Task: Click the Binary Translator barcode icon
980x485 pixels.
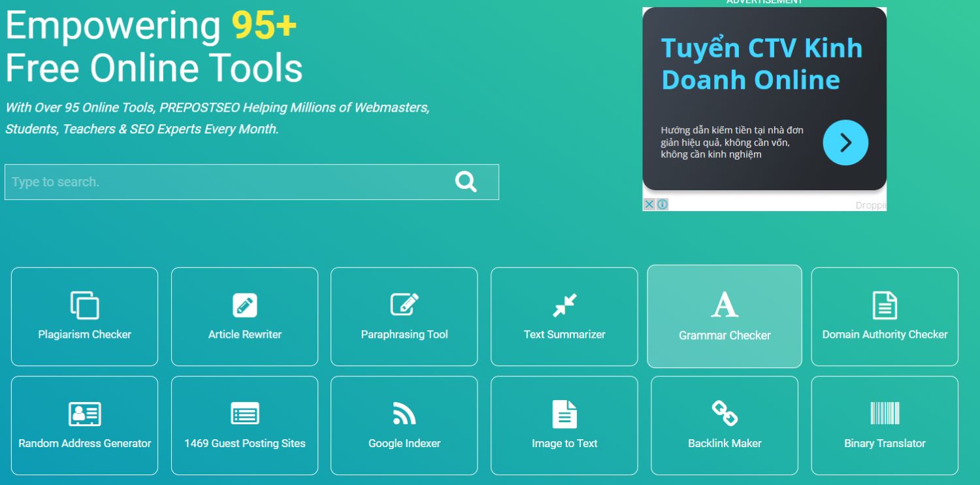Action: [885, 414]
